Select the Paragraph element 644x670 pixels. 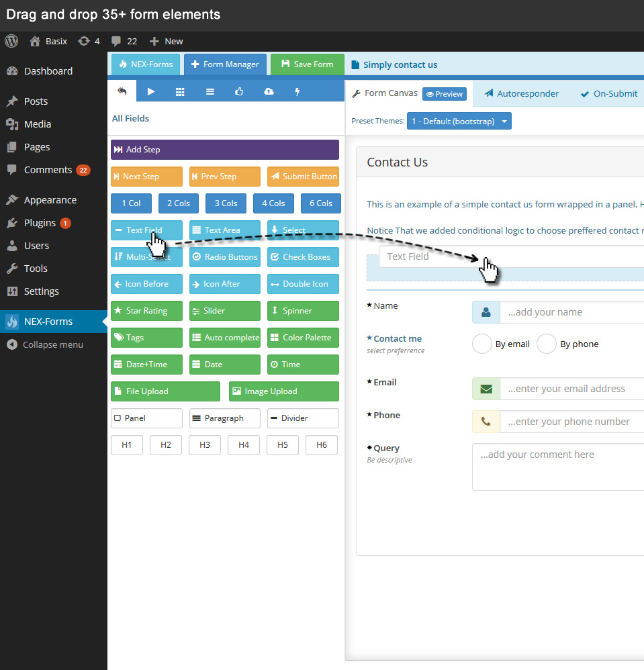tap(225, 418)
